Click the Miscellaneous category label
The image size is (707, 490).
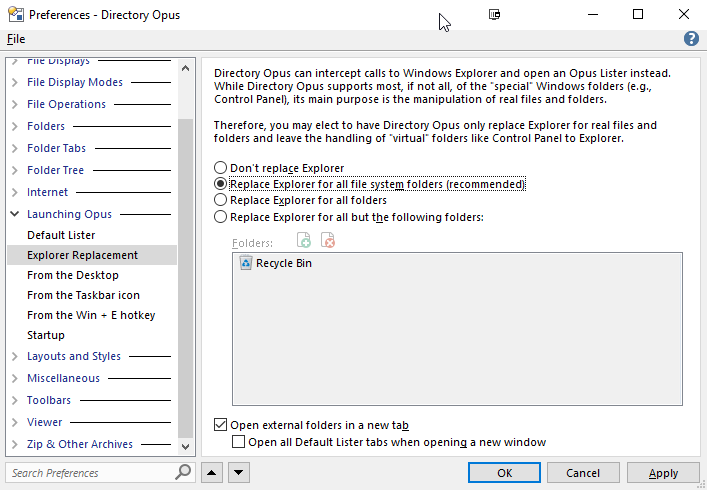point(64,378)
